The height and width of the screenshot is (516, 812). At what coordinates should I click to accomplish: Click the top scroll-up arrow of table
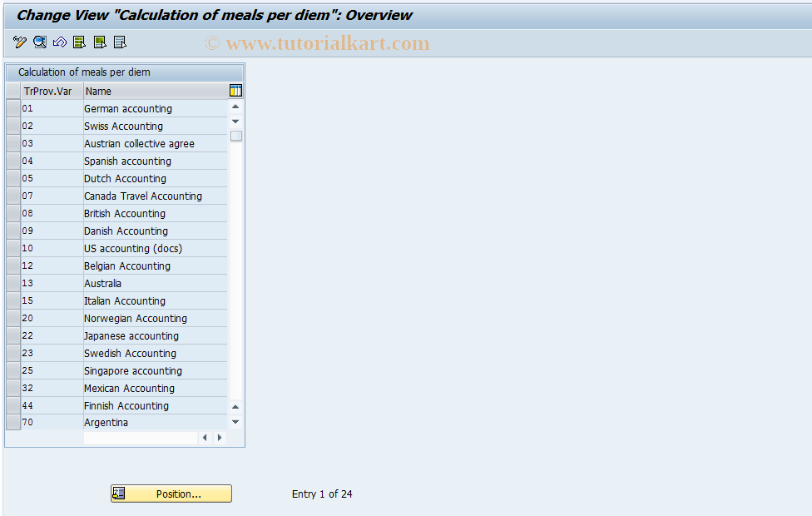pos(235,107)
